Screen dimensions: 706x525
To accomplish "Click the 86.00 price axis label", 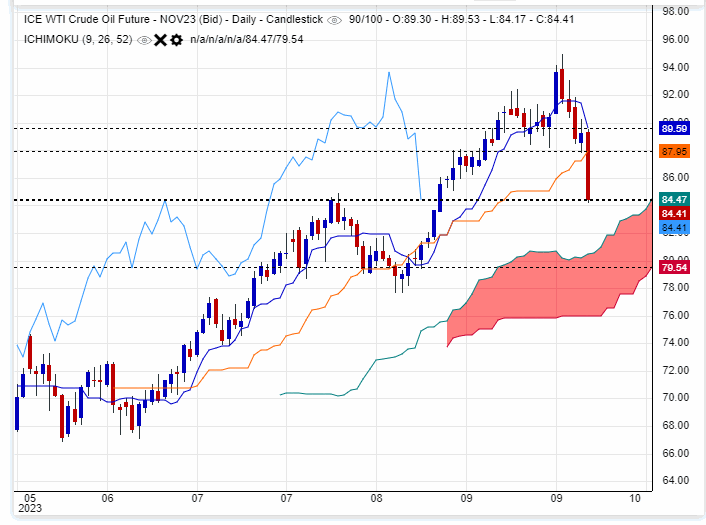I will point(676,177).
